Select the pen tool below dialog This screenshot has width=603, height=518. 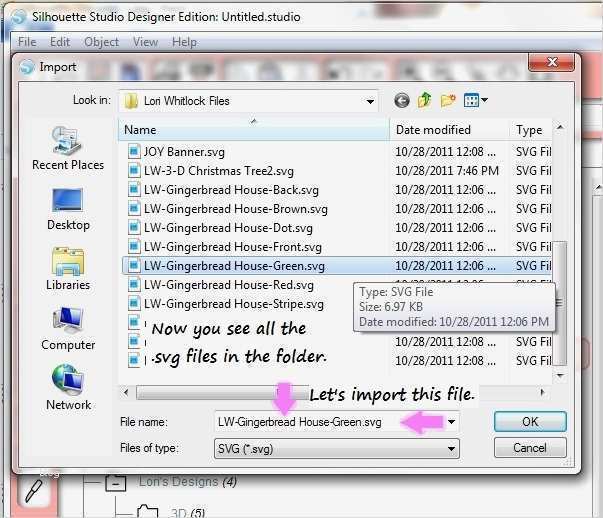(x=34, y=492)
